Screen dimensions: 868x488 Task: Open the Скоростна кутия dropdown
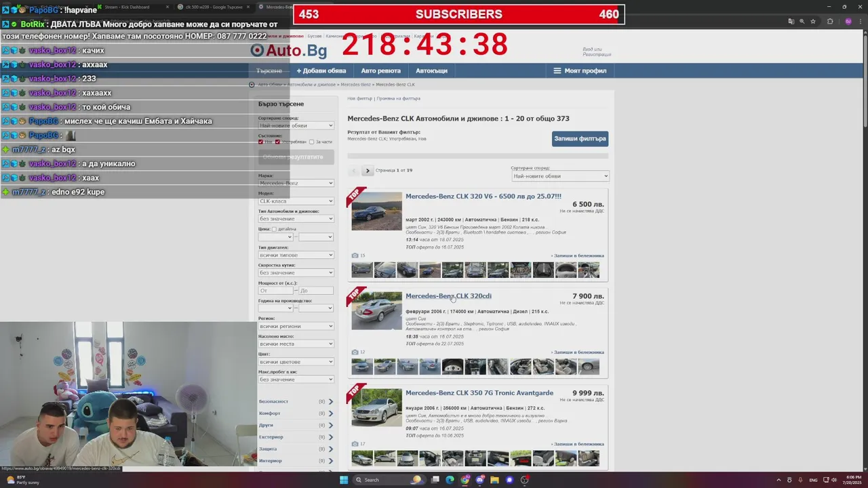click(x=296, y=272)
